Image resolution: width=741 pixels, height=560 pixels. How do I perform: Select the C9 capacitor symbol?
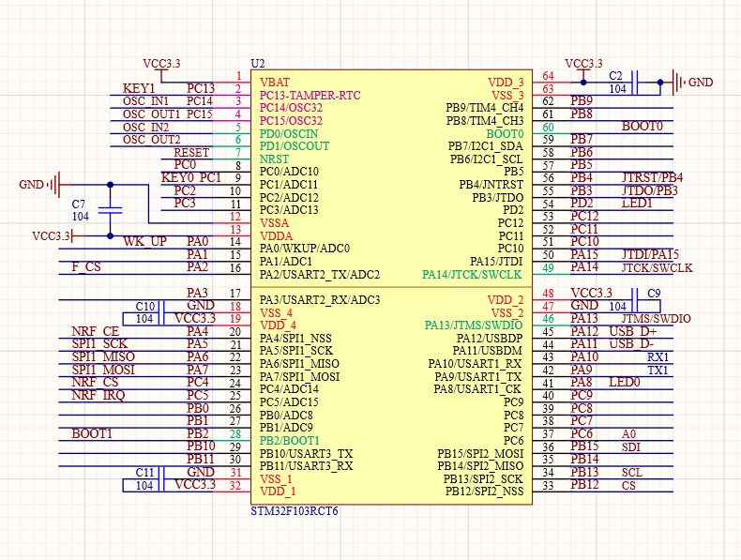[635, 299]
